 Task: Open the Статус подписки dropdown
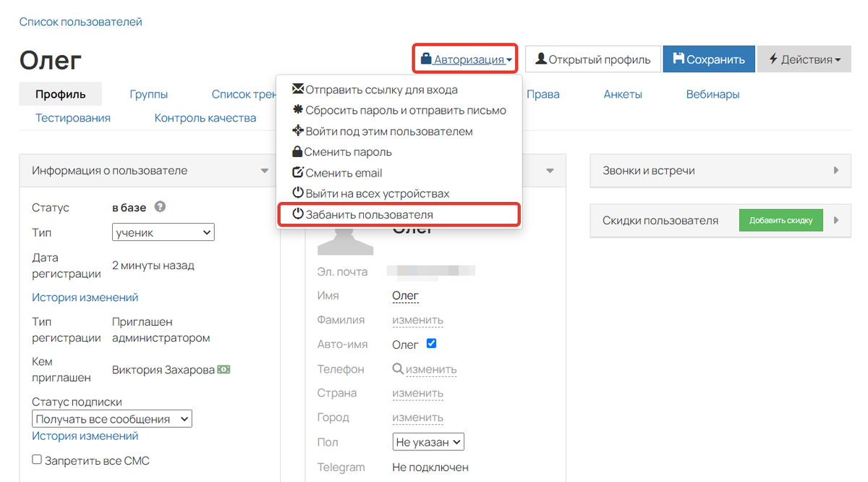112,419
